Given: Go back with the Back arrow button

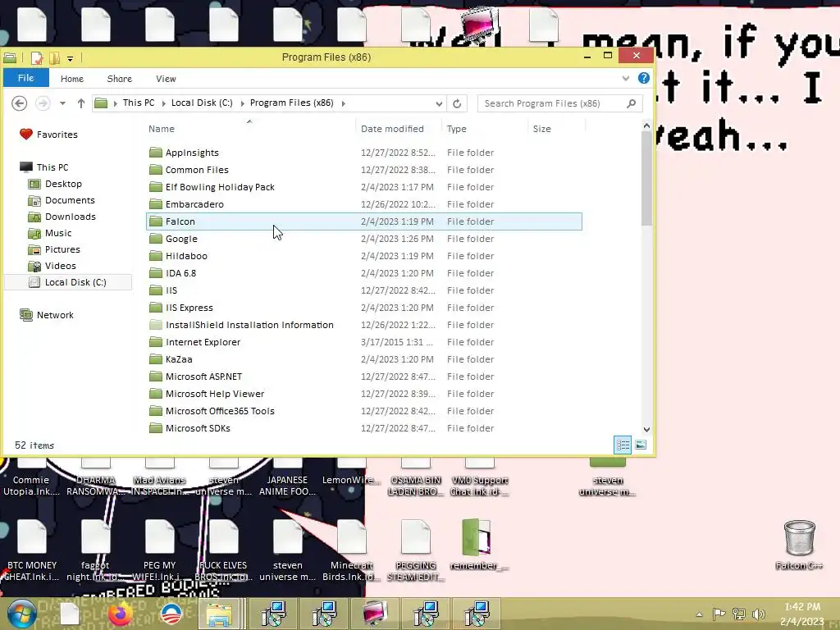Looking at the screenshot, I should pyautogui.click(x=20, y=103).
